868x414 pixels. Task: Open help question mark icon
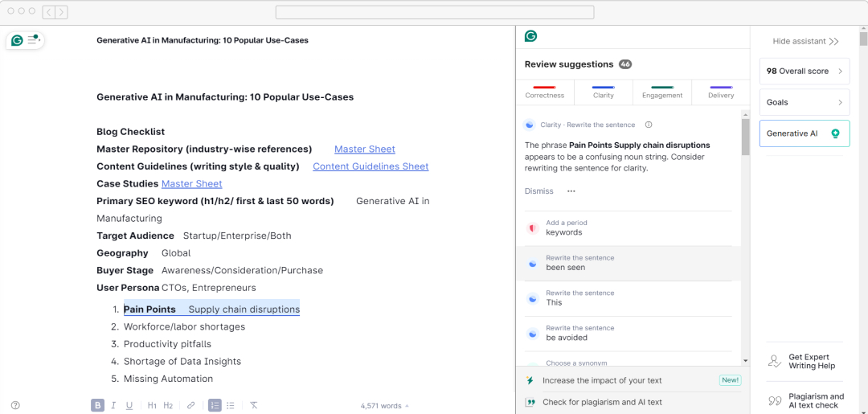point(15,405)
